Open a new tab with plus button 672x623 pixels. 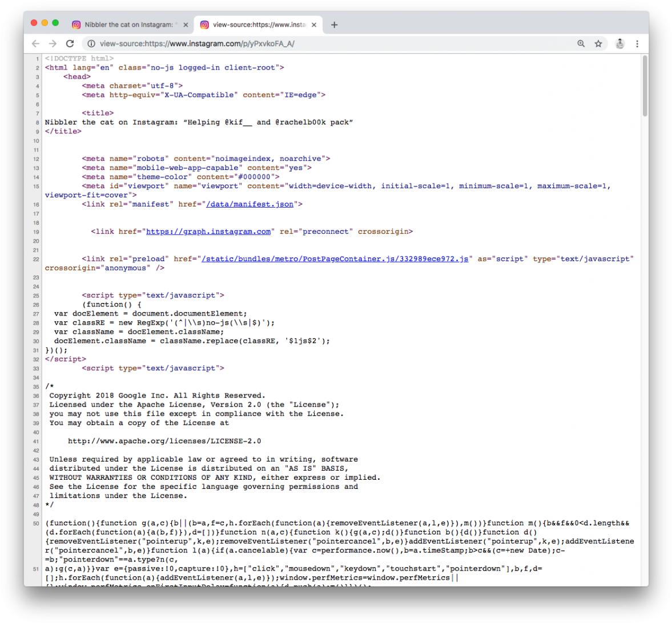tap(335, 25)
